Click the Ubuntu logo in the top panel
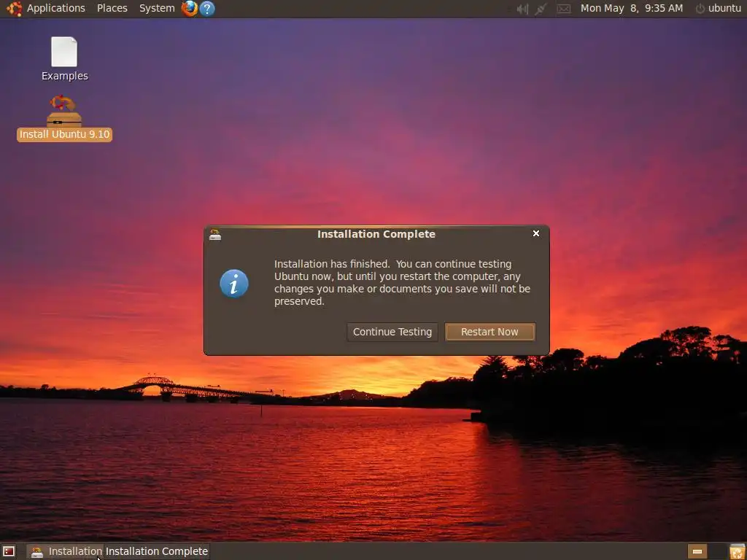Viewport: 747px width, 560px height. tap(15, 8)
